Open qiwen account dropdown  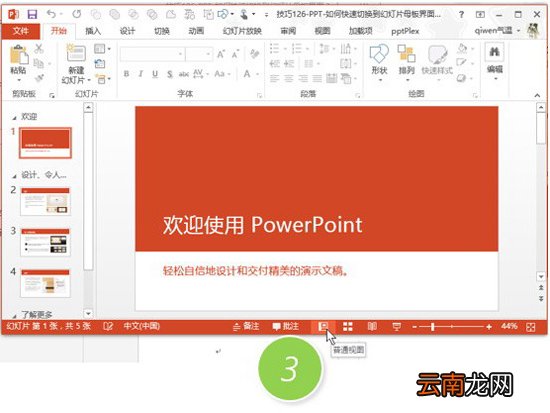click(x=497, y=31)
